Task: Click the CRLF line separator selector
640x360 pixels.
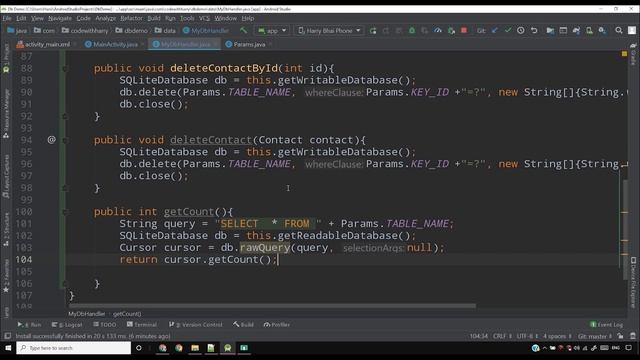Action: 502,336
